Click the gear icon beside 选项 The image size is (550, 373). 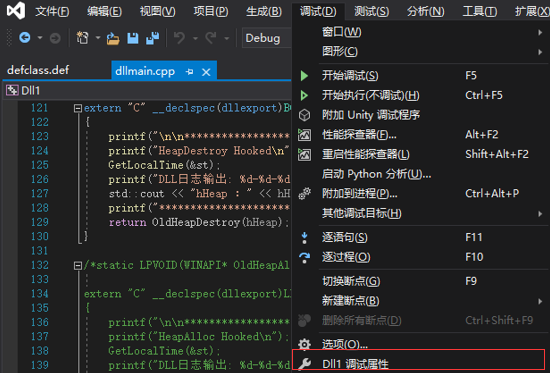(x=304, y=344)
